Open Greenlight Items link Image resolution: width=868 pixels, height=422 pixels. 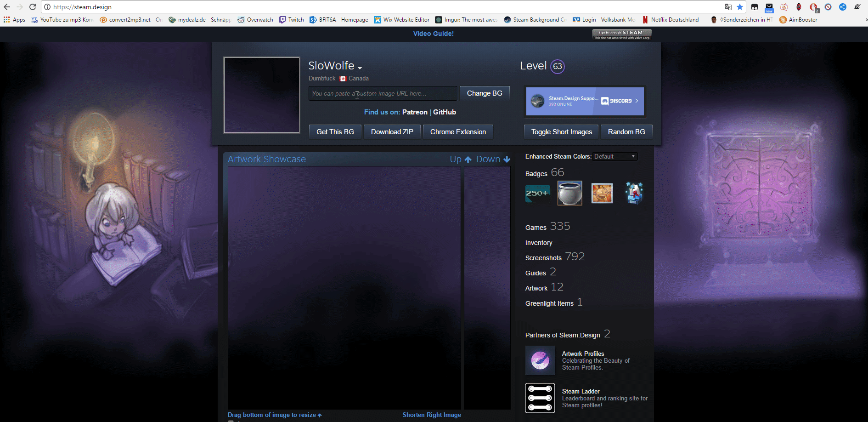[554, 302]
